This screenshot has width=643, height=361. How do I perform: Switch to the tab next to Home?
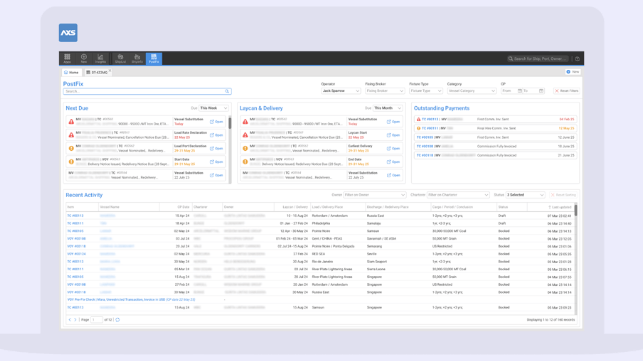(x=97, y=72)
